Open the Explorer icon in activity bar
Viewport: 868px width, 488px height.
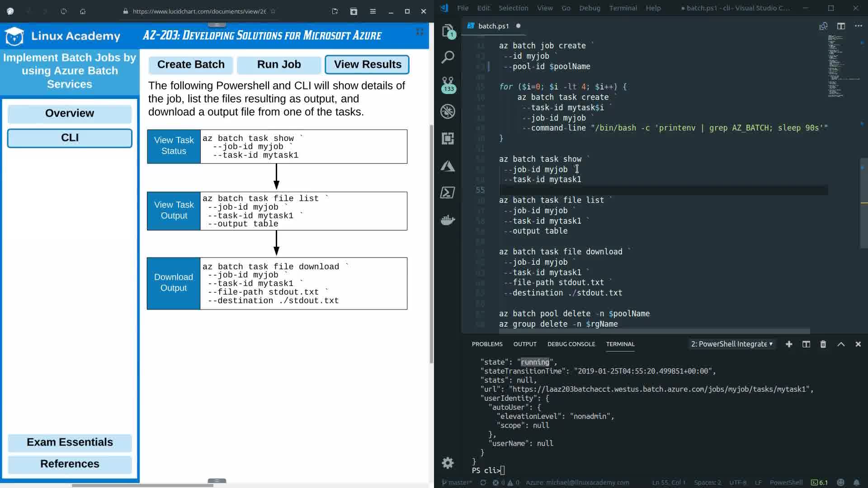448,31
